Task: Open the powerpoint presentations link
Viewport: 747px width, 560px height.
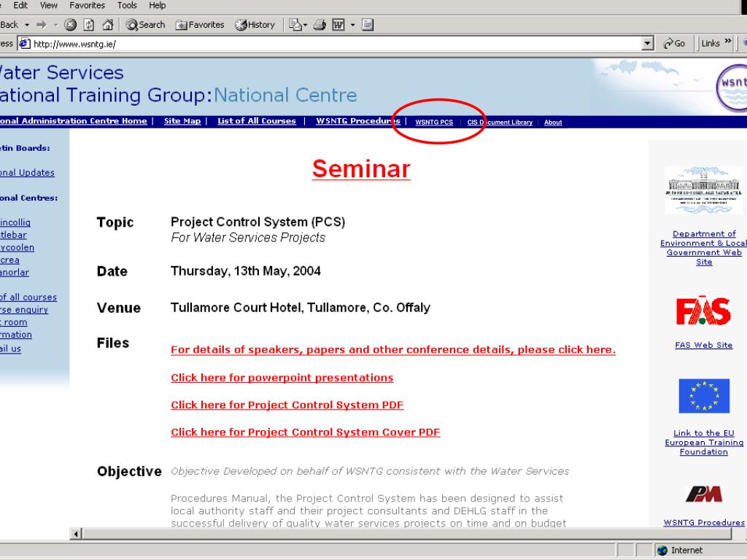Action: tap(282, 378)
